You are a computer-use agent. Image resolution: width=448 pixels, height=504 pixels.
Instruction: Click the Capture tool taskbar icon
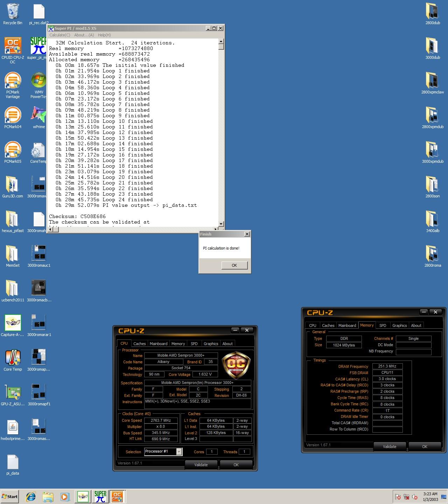(83, 496)
